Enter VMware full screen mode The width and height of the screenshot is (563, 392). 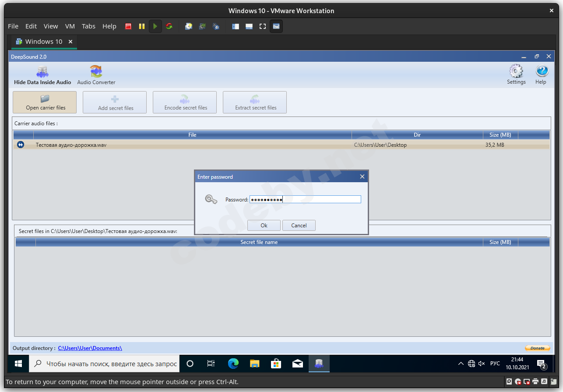point(262,26)
